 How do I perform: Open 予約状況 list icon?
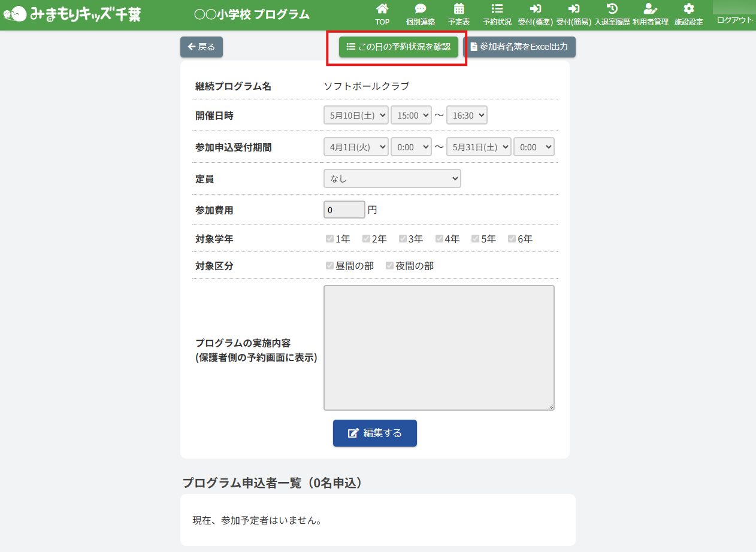[x=497, y=9]
